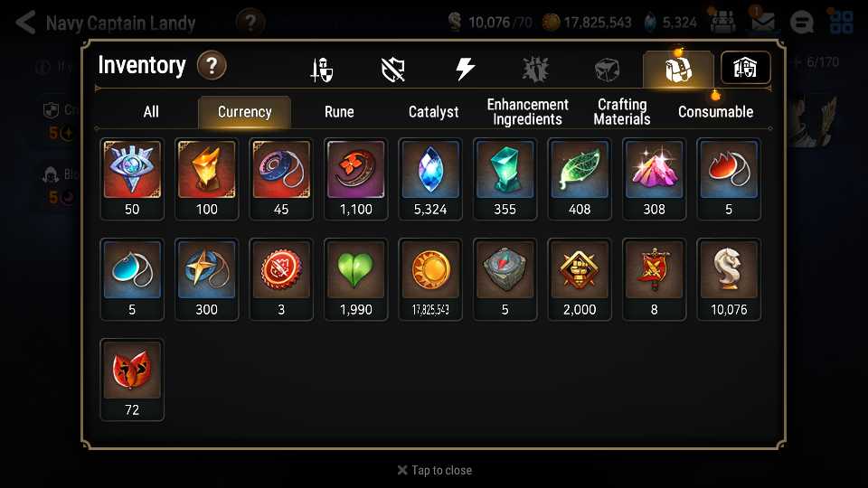Switch to the Rune tab

click(x=339, y=112)
